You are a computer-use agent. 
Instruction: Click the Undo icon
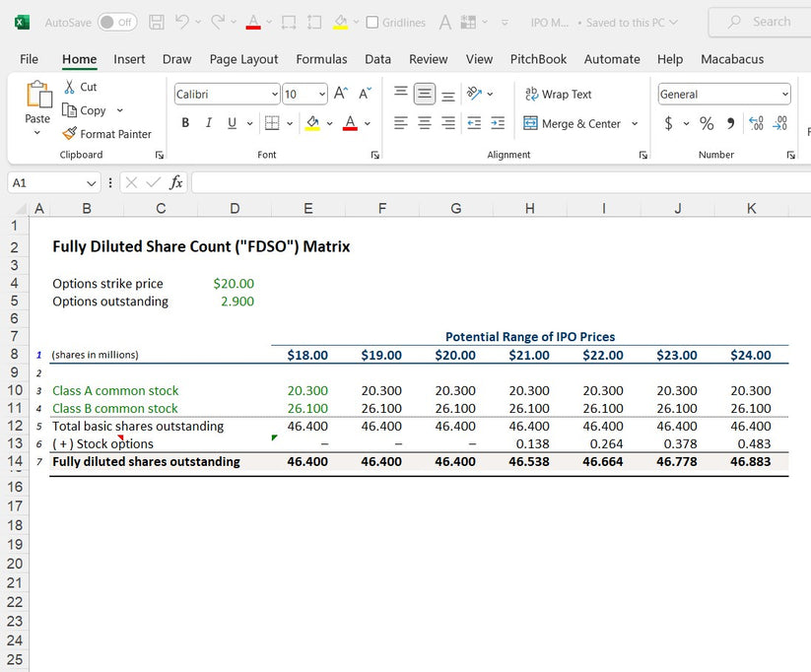coord(182,21)
